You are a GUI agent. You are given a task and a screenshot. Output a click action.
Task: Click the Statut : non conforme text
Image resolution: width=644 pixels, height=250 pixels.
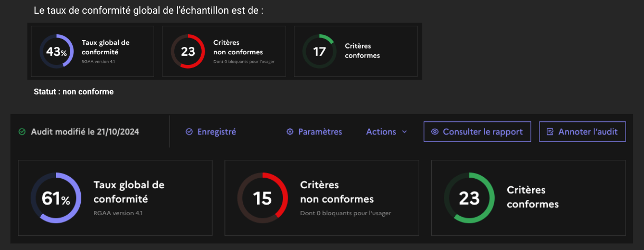pos(73,92)
